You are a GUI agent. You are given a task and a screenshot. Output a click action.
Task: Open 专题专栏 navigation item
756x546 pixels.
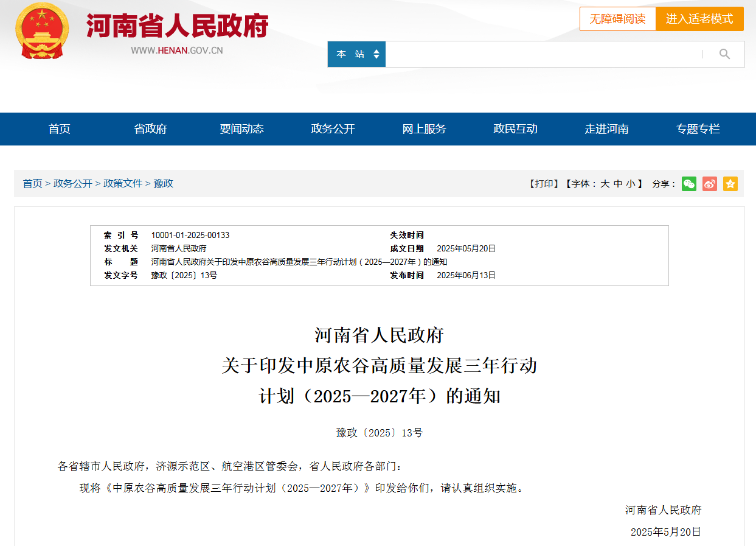[x=698, y=129]
